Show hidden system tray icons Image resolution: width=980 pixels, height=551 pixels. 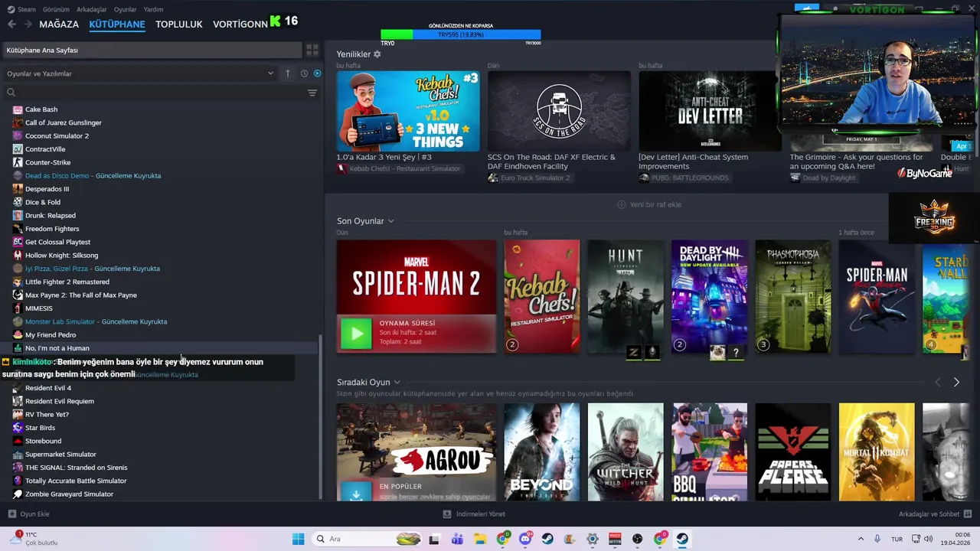pyautogui.click(x=861, y=539)
